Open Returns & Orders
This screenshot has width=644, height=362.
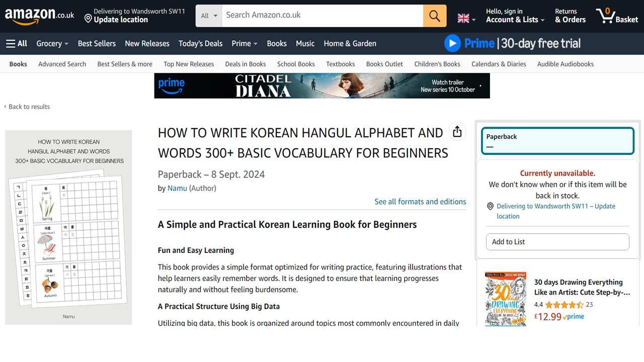click(x=570, y=16)
